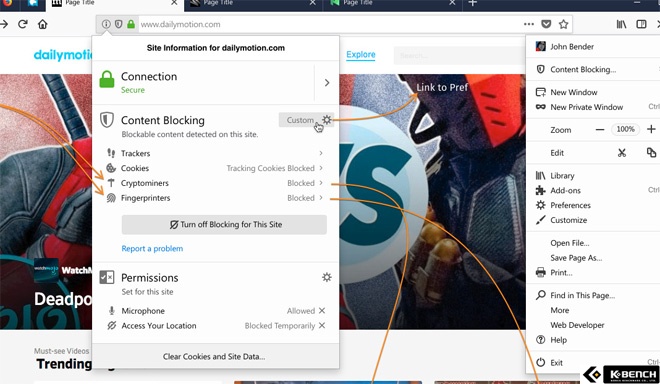Click the Access Your Location label
This screenshot has height=384, width=660.
pyautogui.click(x=159, y=325)
